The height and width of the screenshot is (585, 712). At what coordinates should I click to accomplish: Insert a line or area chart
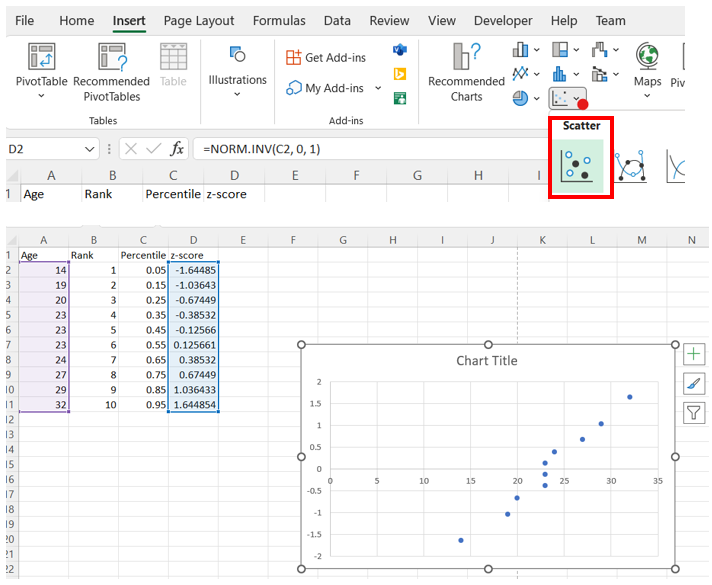520,74
